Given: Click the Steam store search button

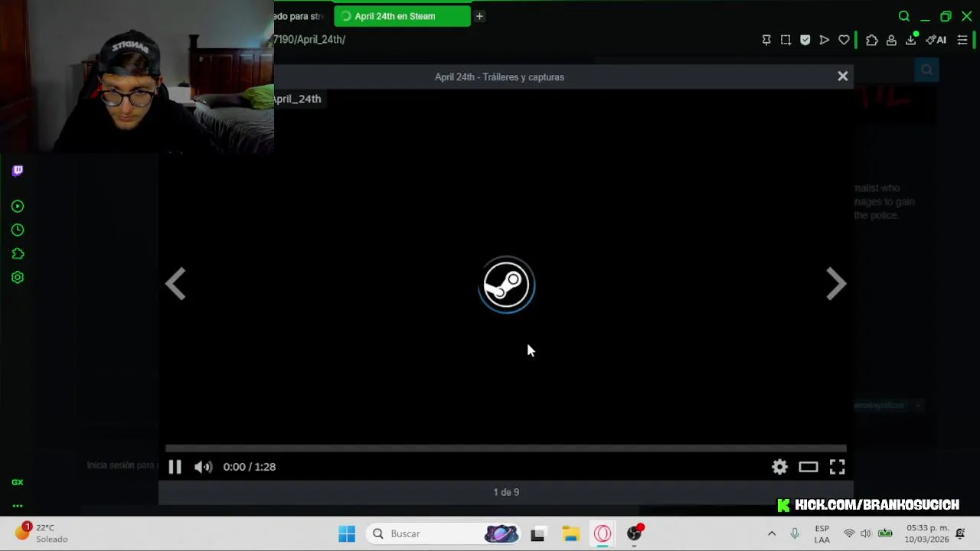Looking at the screenshot, I should pos(926,70).
